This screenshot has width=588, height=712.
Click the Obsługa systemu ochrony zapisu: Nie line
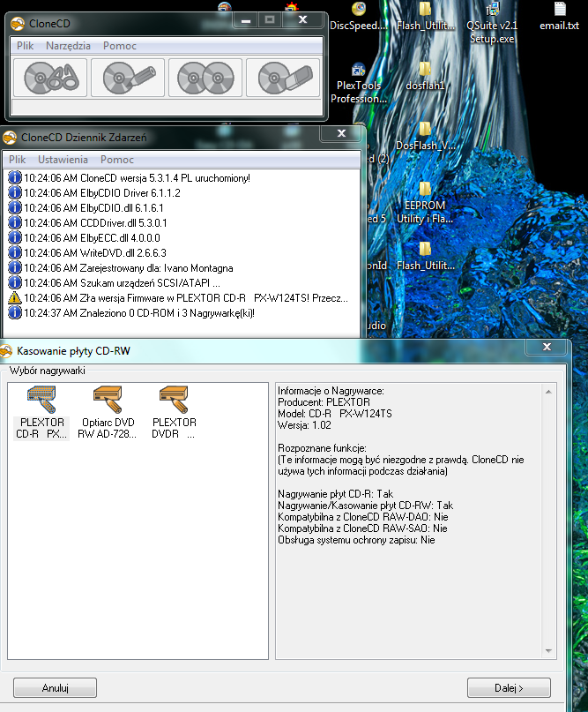[x=356, y=540]
